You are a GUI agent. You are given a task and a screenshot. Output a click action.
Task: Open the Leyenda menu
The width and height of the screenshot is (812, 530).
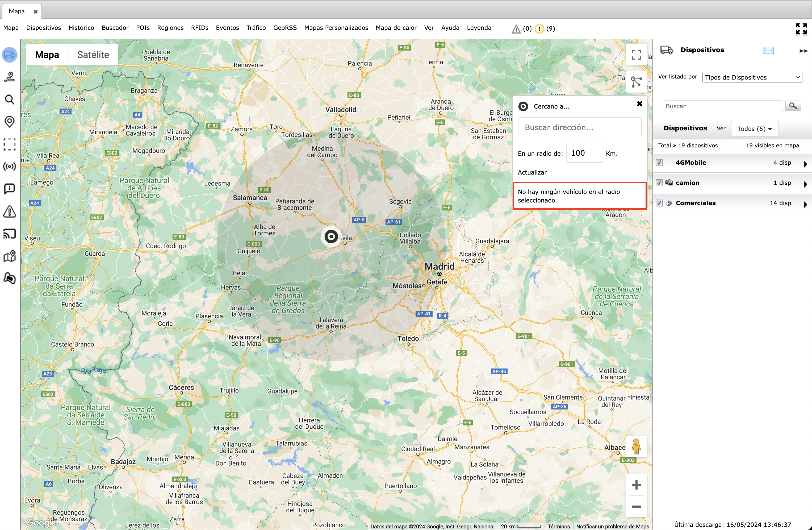479,28
